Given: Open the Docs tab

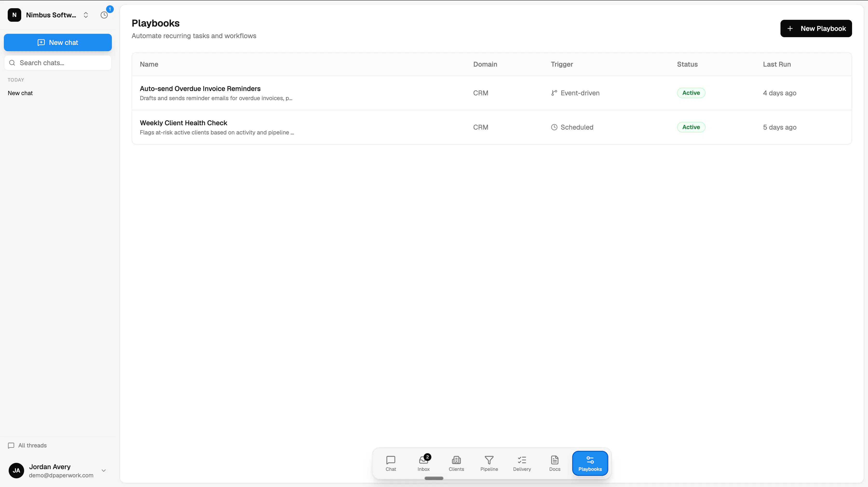Looking at the screenshot, I should click(x=555, y=463).
